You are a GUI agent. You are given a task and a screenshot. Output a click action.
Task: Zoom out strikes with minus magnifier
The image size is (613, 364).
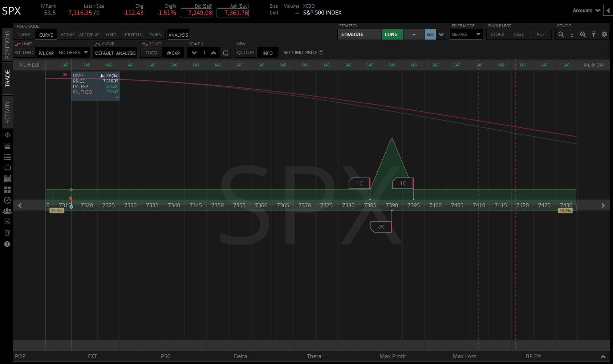click(561, 34)
